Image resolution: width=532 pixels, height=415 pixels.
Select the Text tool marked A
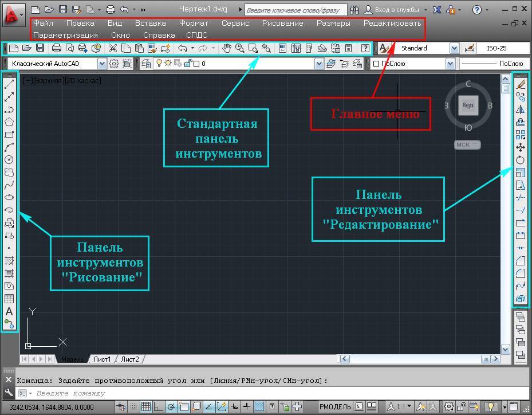[9, 312]
